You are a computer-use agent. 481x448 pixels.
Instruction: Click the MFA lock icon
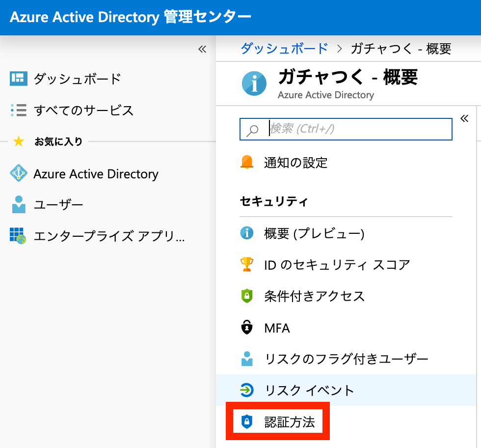[x=246, y=327]
